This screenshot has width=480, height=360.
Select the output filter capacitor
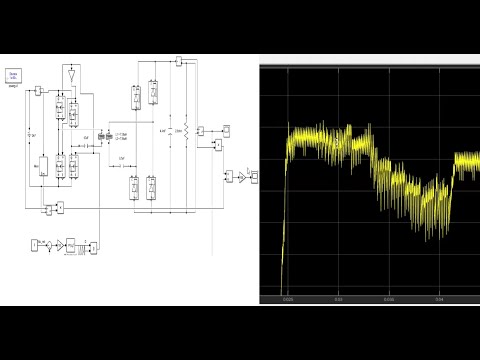coord(171,131)
